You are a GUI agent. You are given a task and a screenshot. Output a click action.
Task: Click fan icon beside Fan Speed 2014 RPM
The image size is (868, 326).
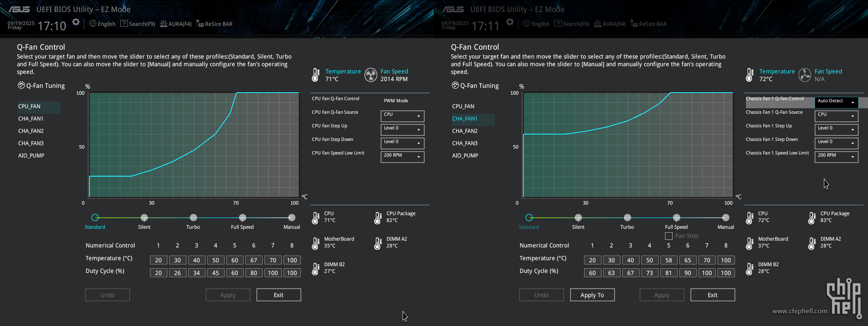tap(371, 75)
